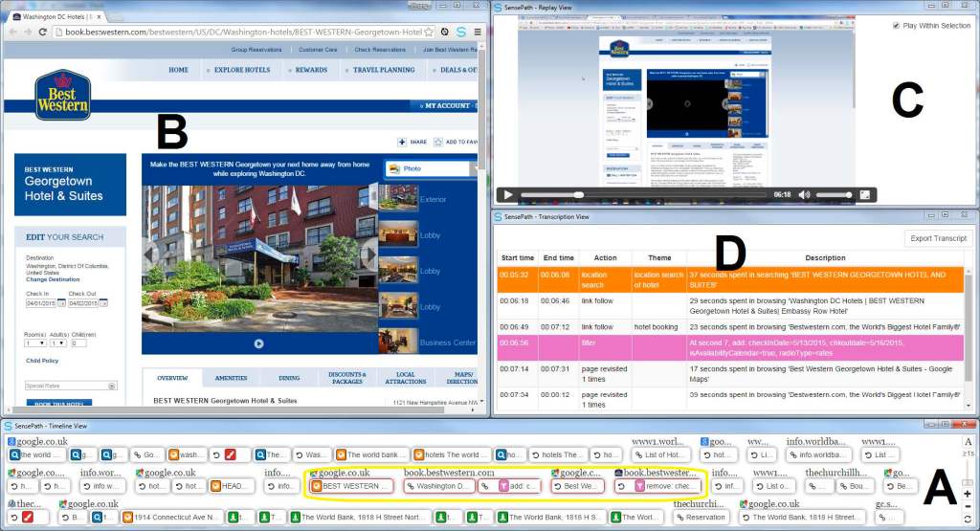
Task: Open the Check In date calendar icon
Action: pyautogui.click(x=62, y=303)
